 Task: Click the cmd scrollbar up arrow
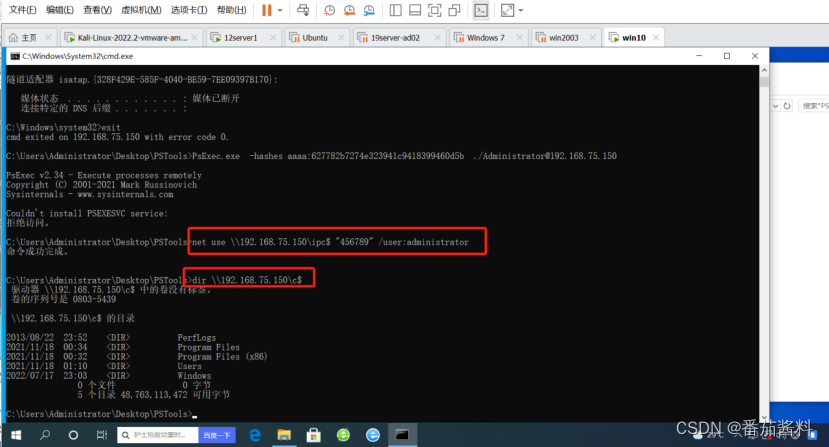pos(764,70)
